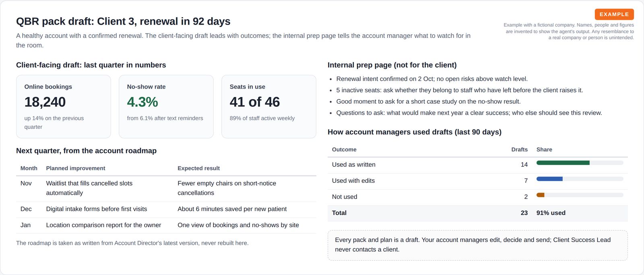Click the 'Drafts' column header
644x275 pixels.
click(x=520, y=149)
